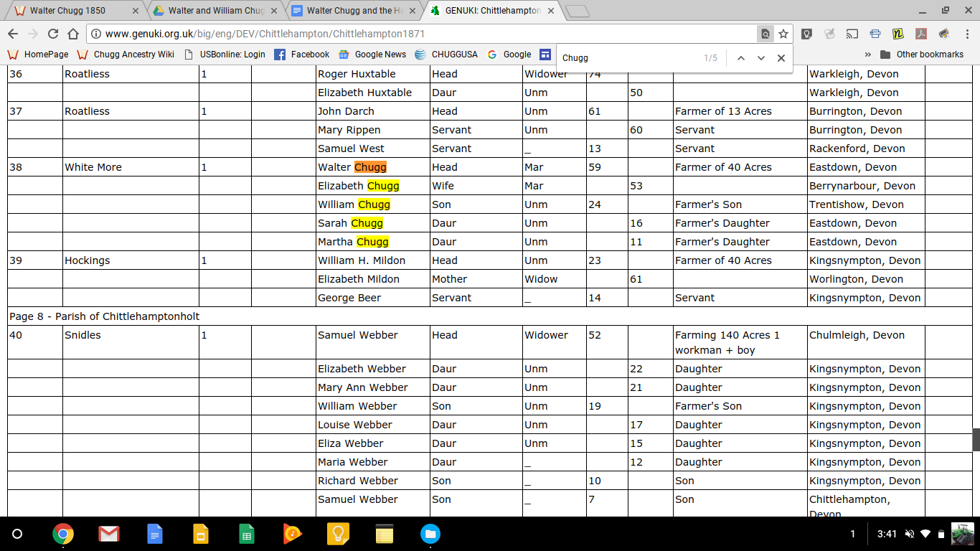Switch to Walter and William Chugg tab
Image resolution: width=980 pixels, height=551 pixels.
click(x=217, y=11)
